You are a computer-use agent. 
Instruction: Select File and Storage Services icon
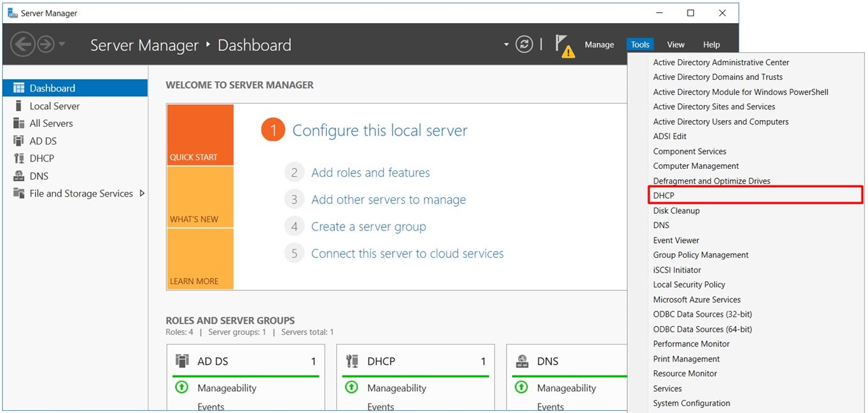click(18, 193)
